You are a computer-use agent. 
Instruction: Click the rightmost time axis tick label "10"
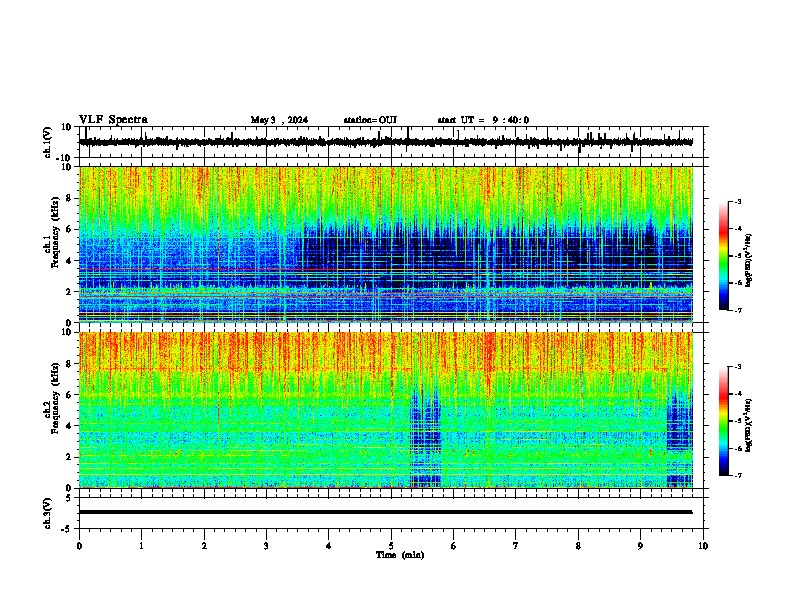703,546
